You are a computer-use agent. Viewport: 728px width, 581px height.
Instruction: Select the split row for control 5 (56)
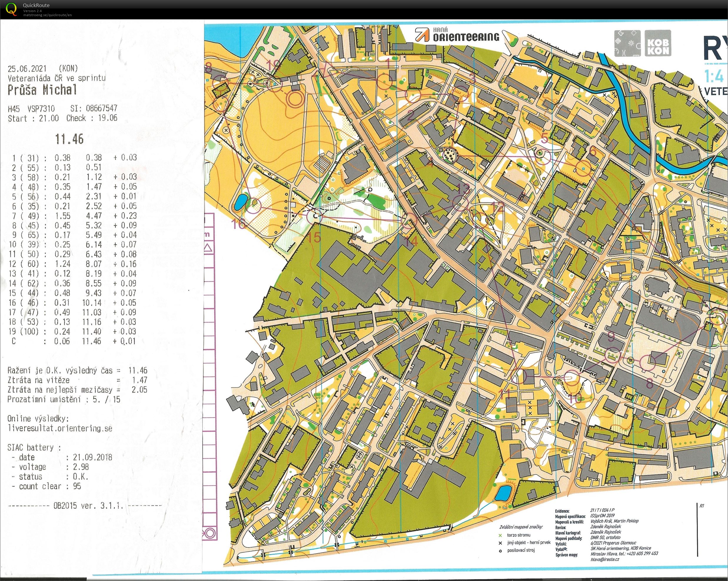74,197
